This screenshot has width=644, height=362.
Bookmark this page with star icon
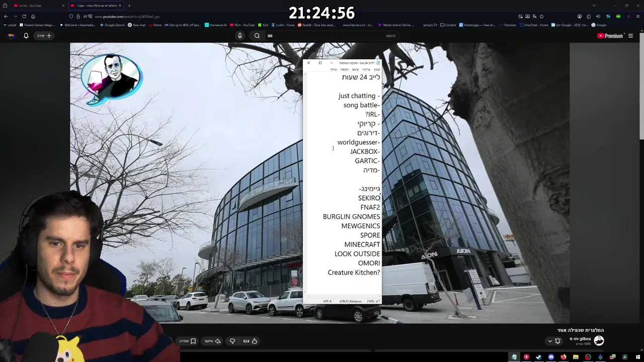(541, 16)
